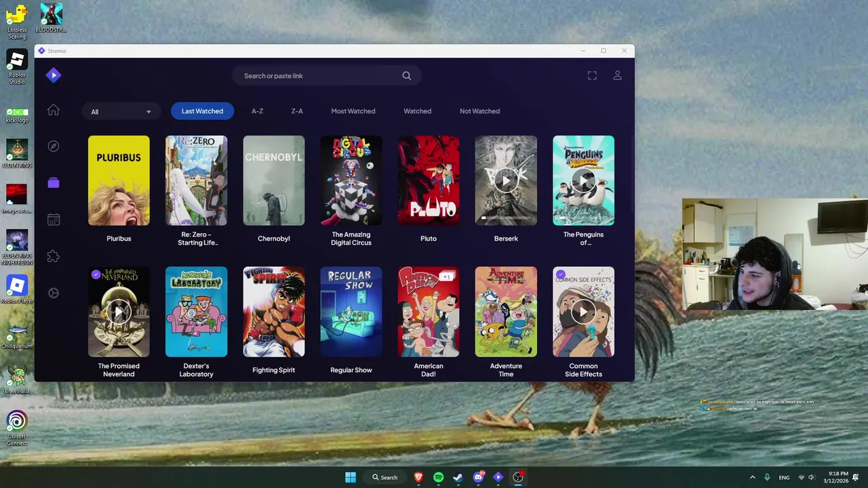Click the microphone tray icon
The width and height of the screenshot is (868, 488).
click(x=767, y=477)
